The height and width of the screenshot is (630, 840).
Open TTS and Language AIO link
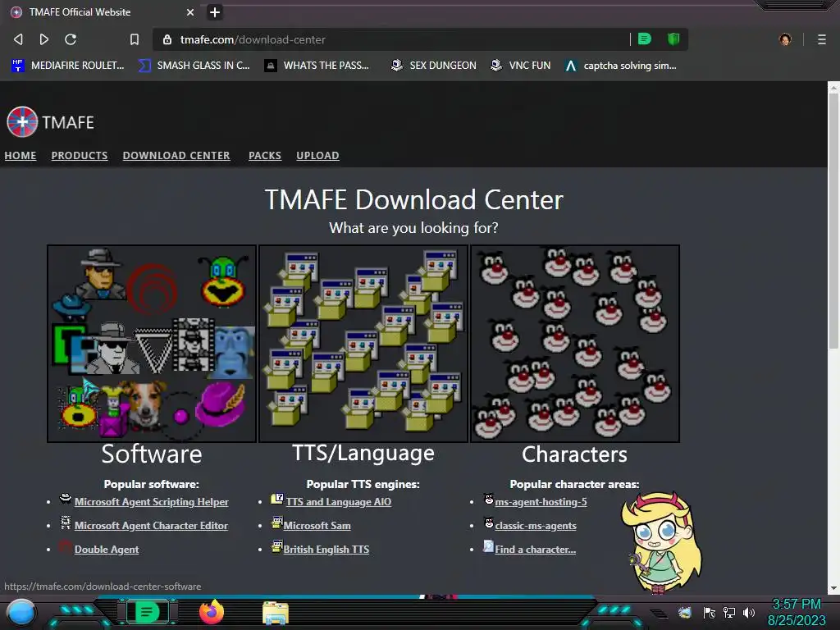tap(339, 502)
